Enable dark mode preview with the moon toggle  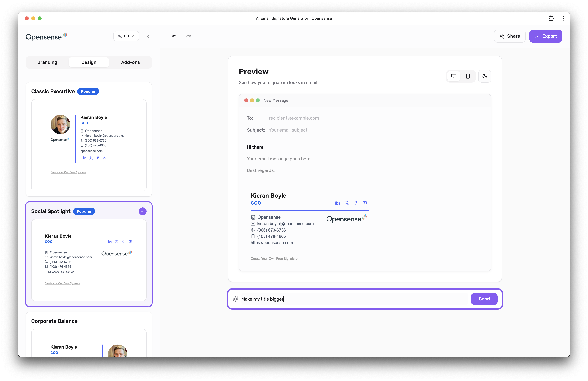tap(485, 76)
